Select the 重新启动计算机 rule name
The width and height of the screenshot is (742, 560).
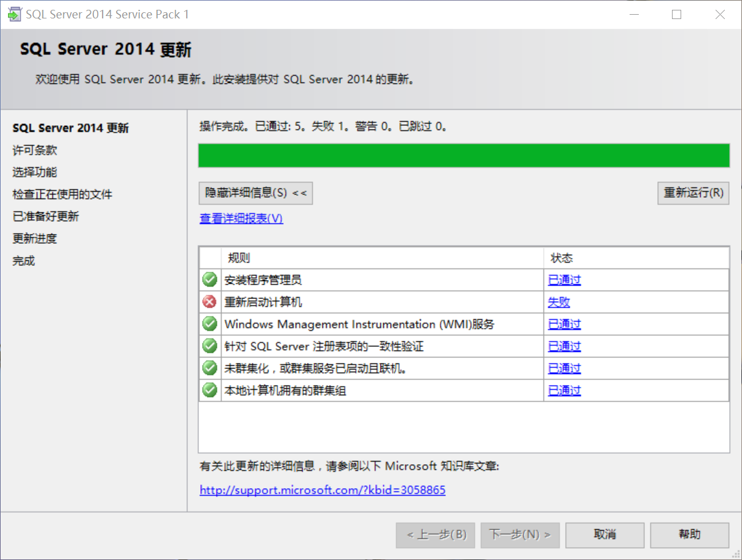pyautogui.click(x=263, y=302)
